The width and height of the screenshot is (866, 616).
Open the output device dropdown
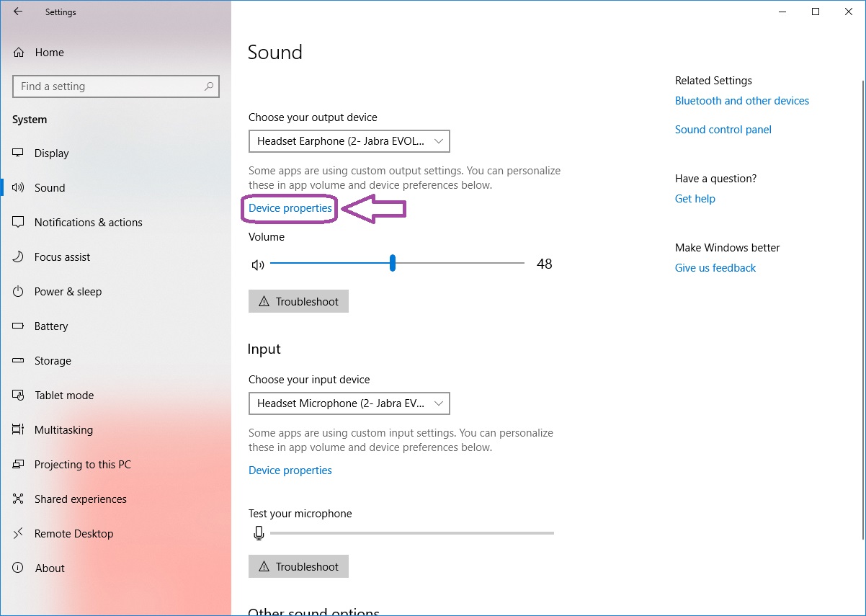[x=349, y=141]
